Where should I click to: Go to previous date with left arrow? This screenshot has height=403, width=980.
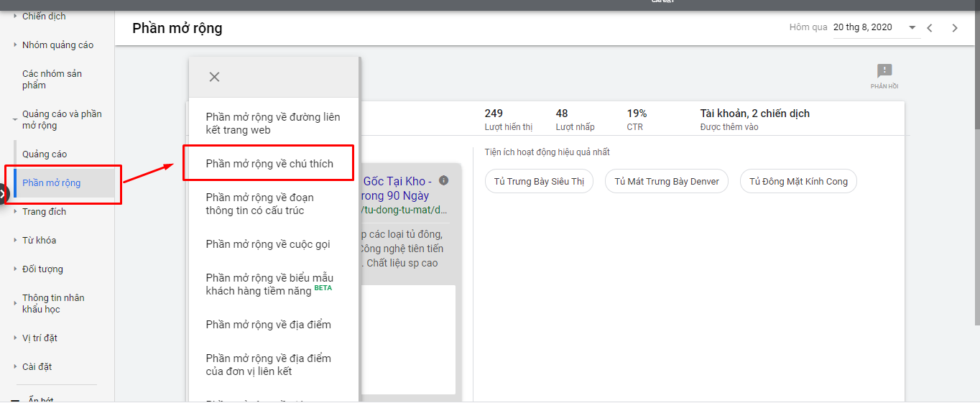[x=930, y=28]
